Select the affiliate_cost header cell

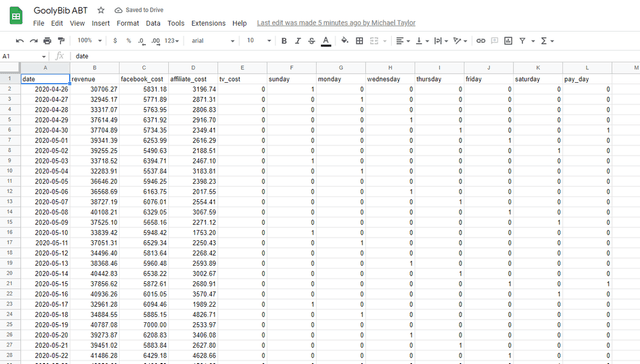(193, 79)
